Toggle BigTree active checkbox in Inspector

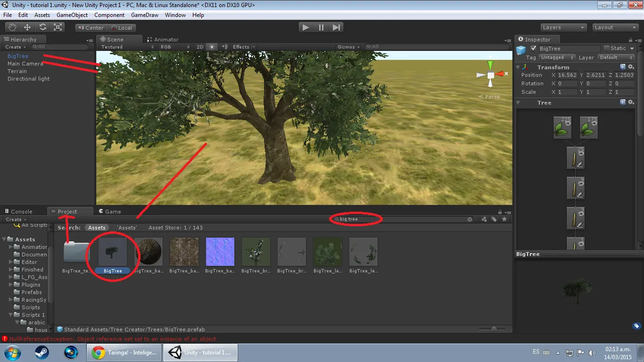(534, 49)
